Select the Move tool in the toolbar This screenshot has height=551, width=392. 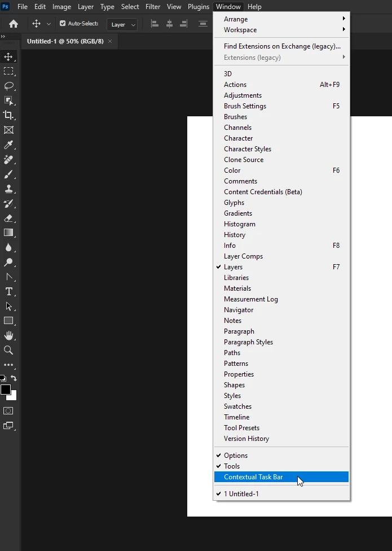(x=8, y=56)
